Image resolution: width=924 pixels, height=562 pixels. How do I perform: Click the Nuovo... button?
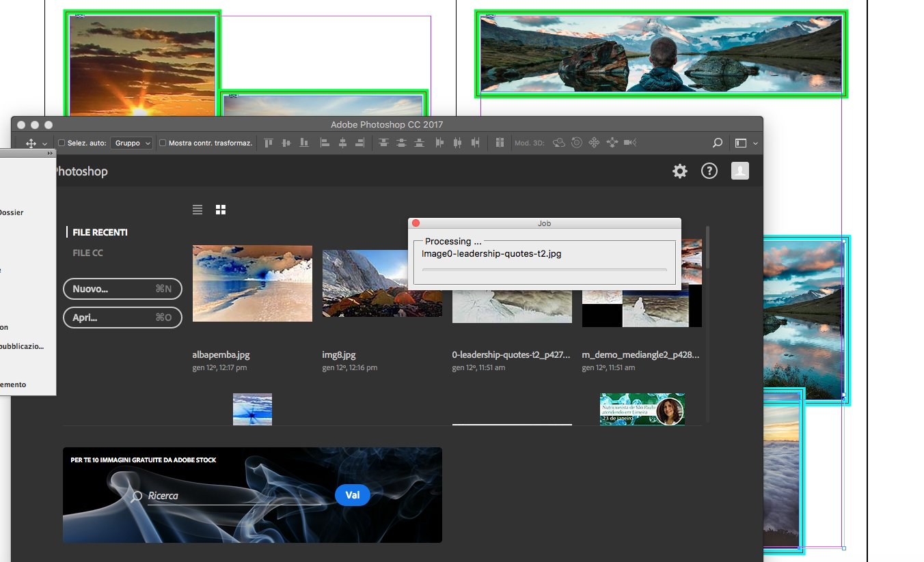(x=122, y=289)
